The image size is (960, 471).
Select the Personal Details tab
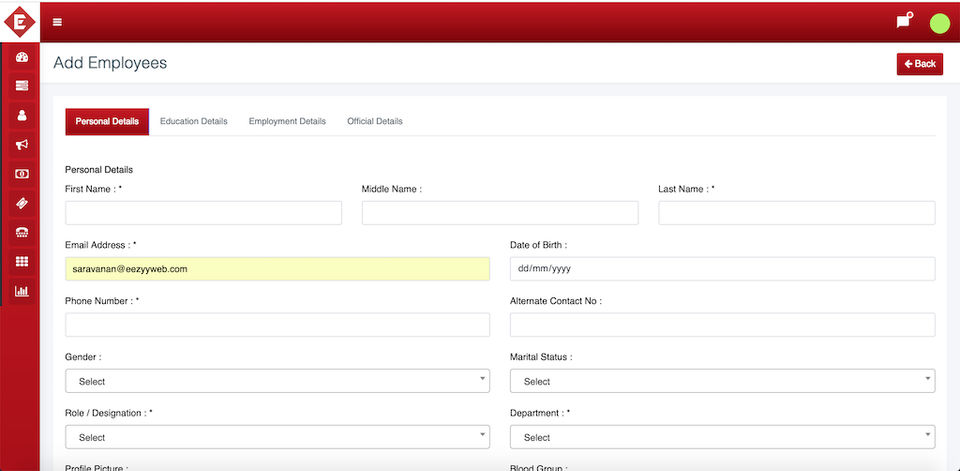[x=107, y=121]
